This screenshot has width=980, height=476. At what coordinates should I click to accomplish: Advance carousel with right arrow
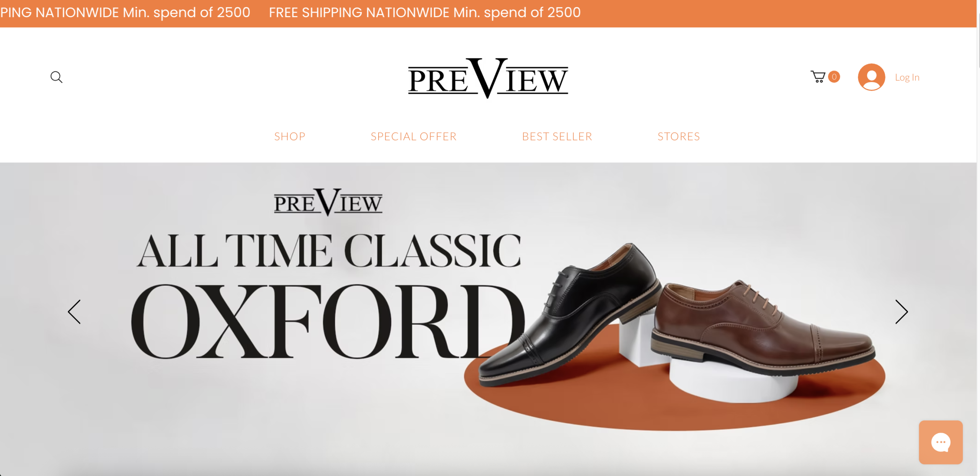[x=901, y=312]
